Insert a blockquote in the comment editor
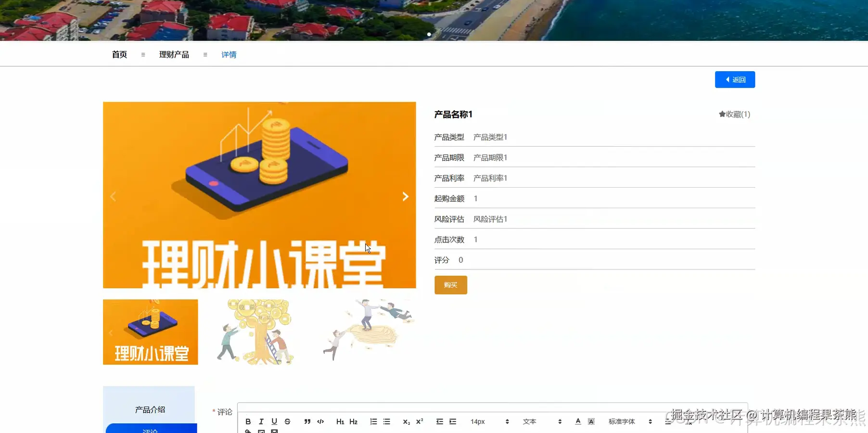Viewport: 868px width, 433px height. [307, 421]
